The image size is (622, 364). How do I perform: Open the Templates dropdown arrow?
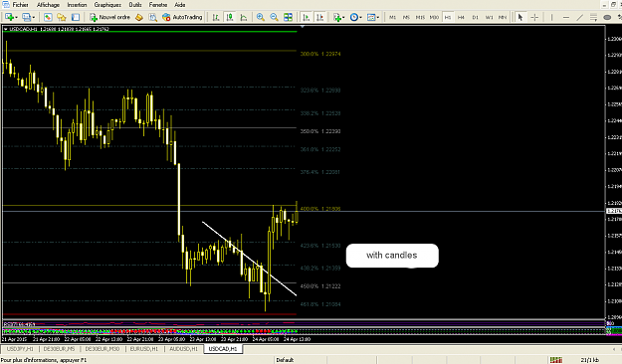378,18
